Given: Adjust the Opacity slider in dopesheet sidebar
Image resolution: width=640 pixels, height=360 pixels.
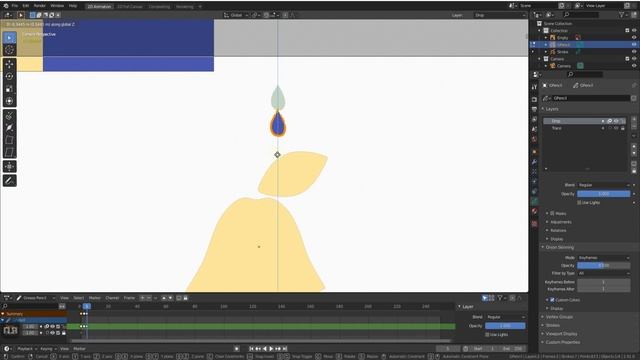Looking at the screenshot, I should tap(505, 326).
